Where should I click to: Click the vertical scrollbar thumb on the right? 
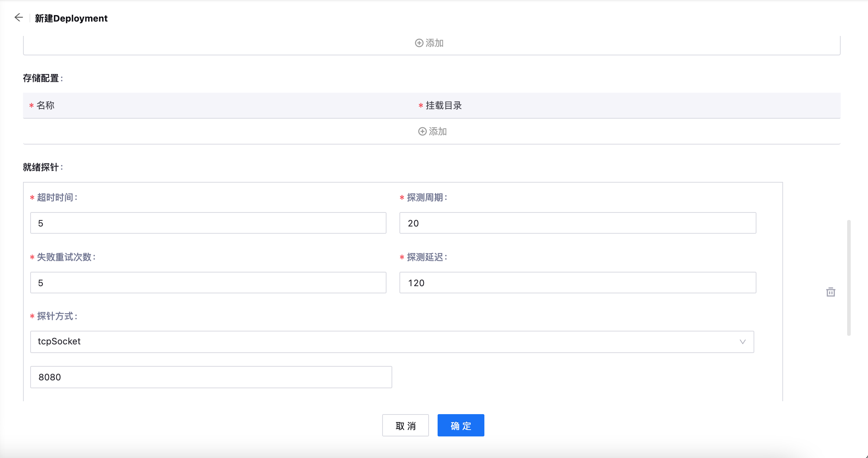pyautogui.click(x=849, y=278)
